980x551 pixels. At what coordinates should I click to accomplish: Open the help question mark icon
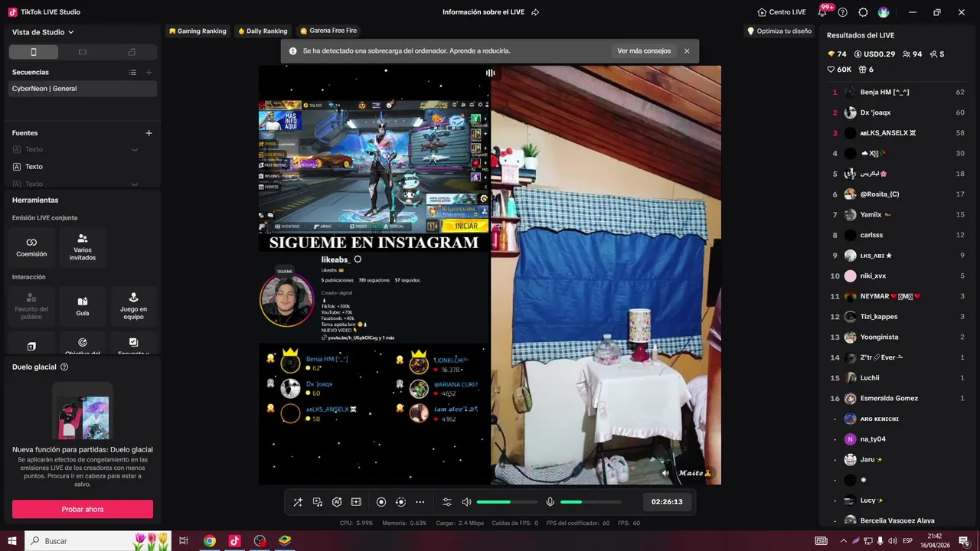(x=843, y=12)
